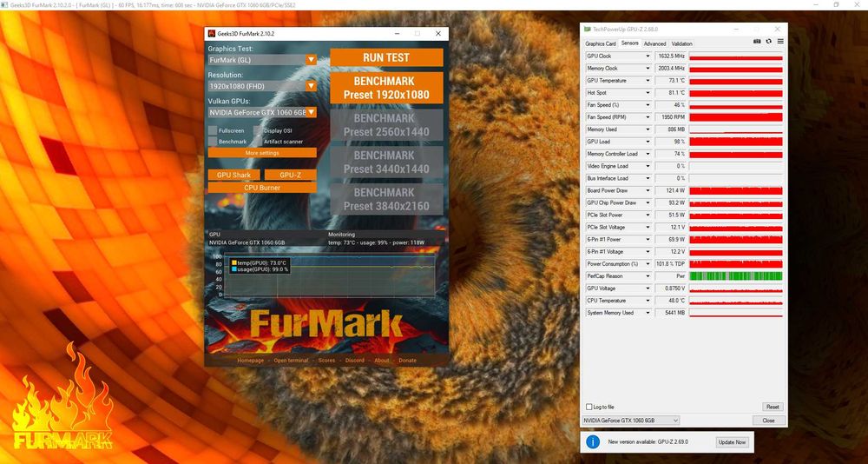Click the blue info icon in update notice
Screen dimensions: 868x464
(593, 441)
